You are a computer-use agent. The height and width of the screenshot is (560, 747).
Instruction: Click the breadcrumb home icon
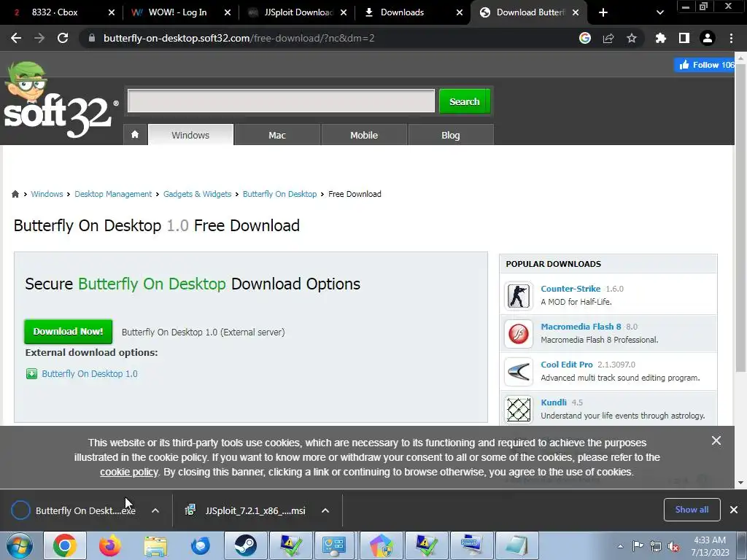pos(15,194)
